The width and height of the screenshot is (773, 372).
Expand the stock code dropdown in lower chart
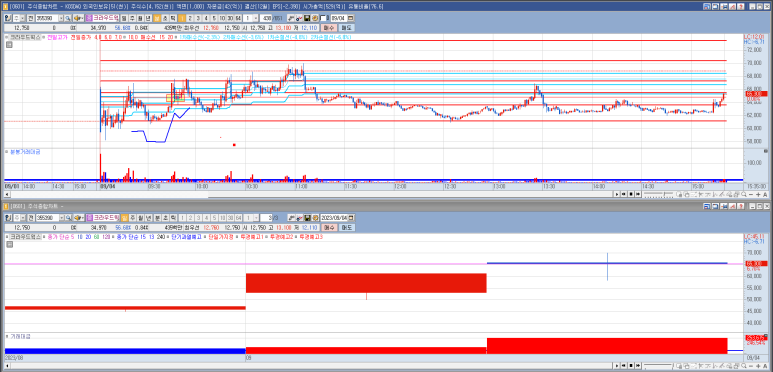pos(61,217)
